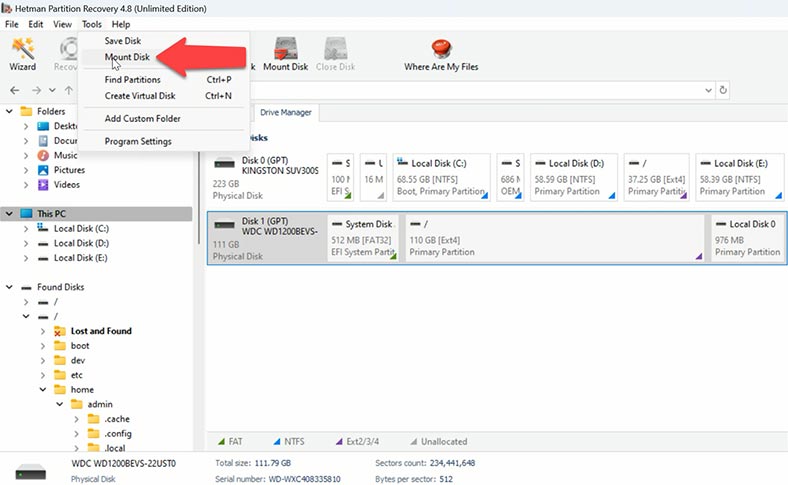Select the dev folder
The image size is (788, 485).
[x=78, y=360]
